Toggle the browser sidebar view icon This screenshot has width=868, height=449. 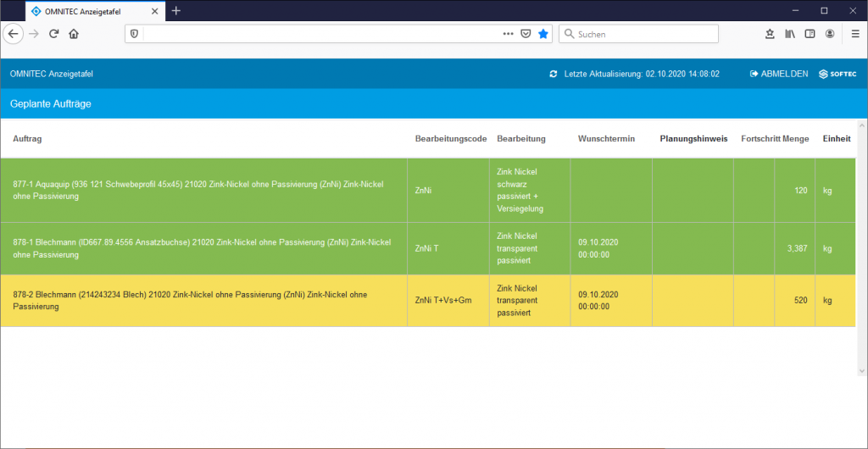(x=810, y=34)
